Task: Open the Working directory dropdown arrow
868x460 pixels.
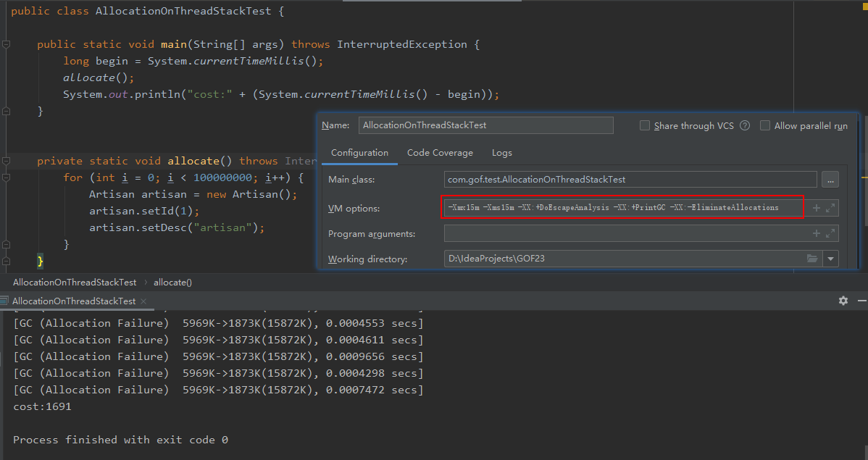Action: click(831, 259)
